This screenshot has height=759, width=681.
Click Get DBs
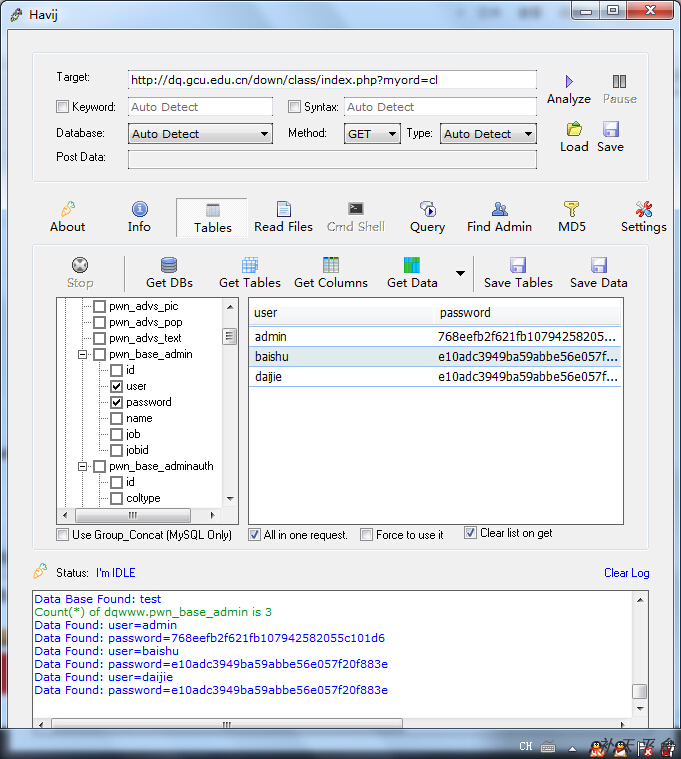(x=169, y=273)
